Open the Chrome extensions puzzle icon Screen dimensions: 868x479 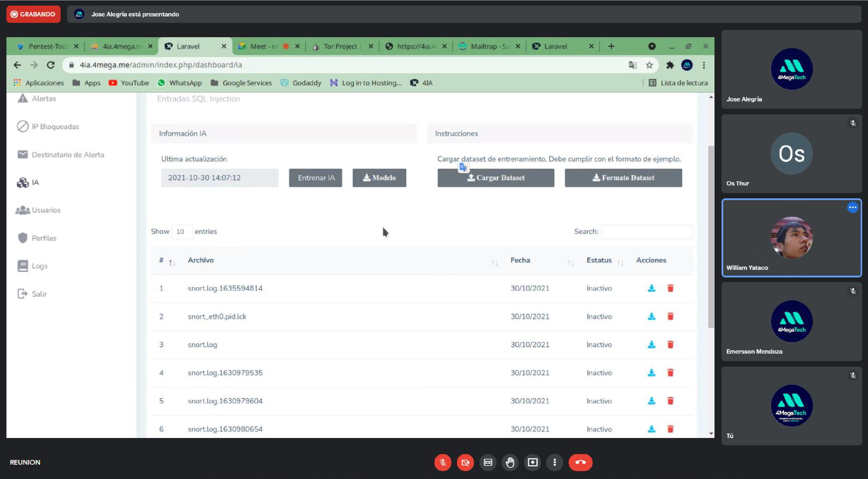coord(670,65)
